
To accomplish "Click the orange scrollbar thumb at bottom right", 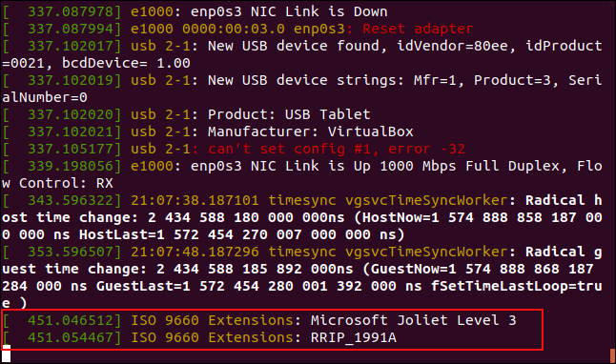I will tap(612, 355).
